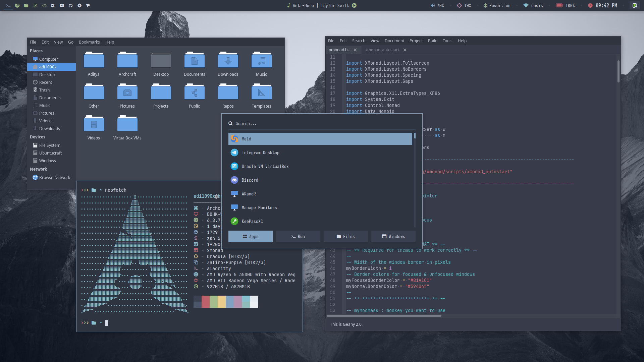The width and height of the screenshot is (644, 362).
Task: Open the Archcraft folder in the file manager
Action: point(127,61)
